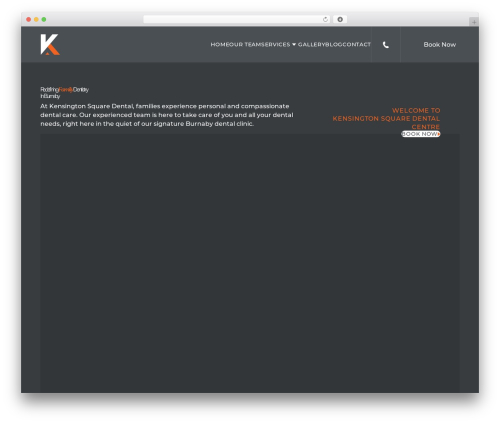Screen dimensions: 500x423
Task: Open the Gallery menu item
Action: point(312,44)
